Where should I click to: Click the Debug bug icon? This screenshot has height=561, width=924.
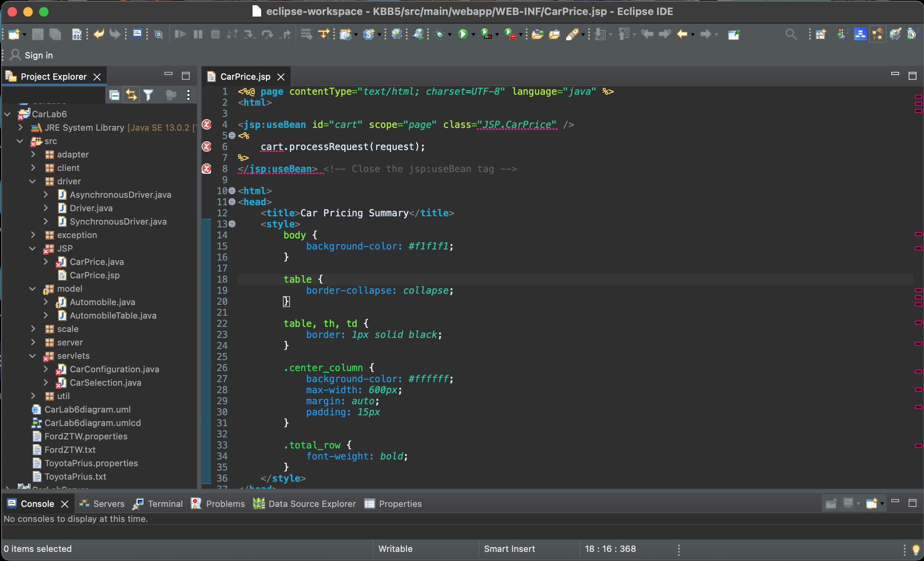pos(440,34)
